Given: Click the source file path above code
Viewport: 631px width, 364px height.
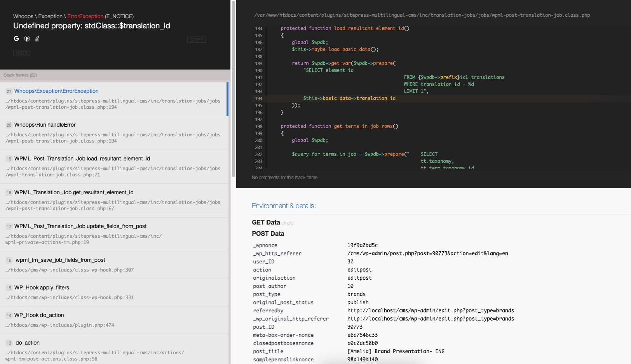Looking at the screenshot, I should pos(422,15).
